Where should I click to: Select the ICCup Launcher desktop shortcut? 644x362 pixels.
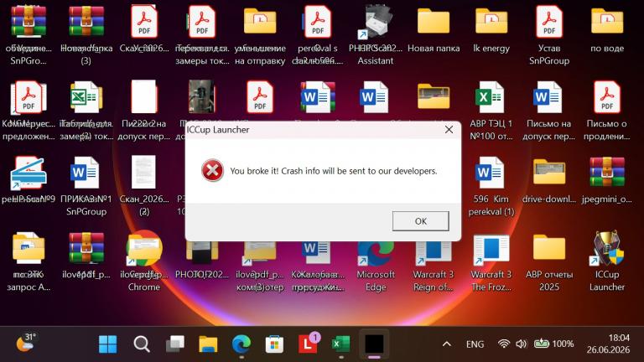click(x=606, y=261)
